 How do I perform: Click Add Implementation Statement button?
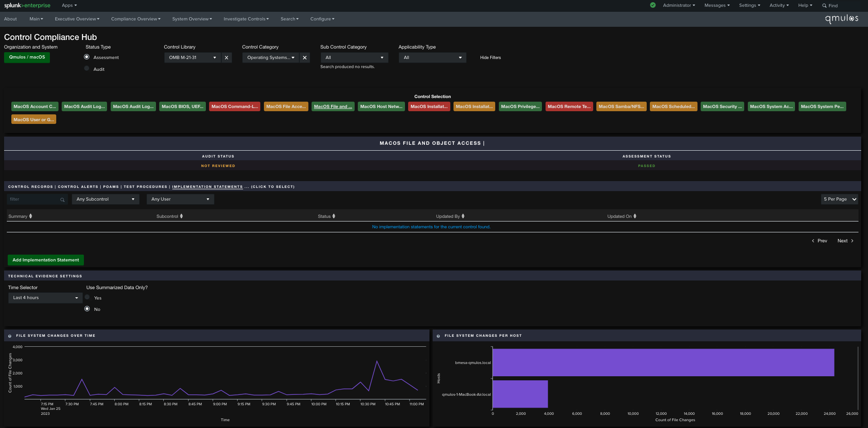tap(46, 260)
